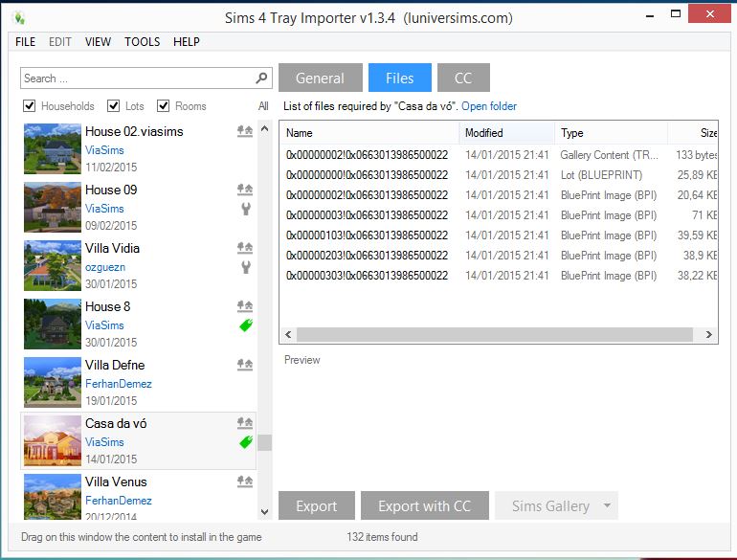Click the file list horizontal scrollbar

(495, 334)
